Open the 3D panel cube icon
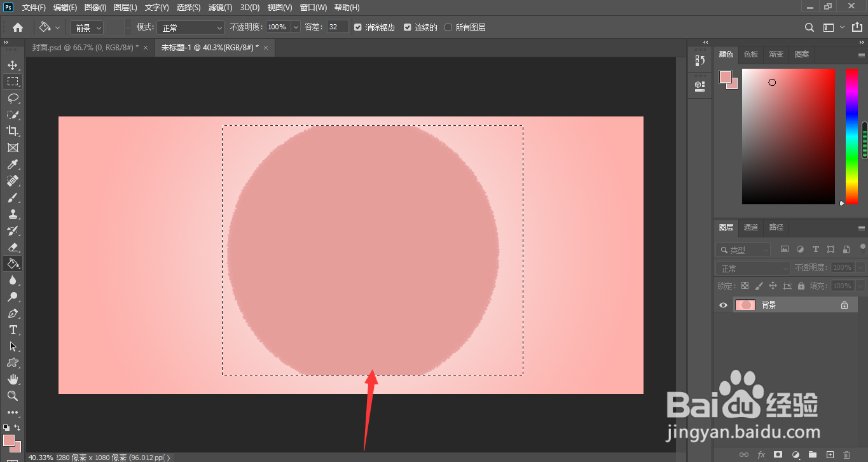 click(x=700, y=85)
